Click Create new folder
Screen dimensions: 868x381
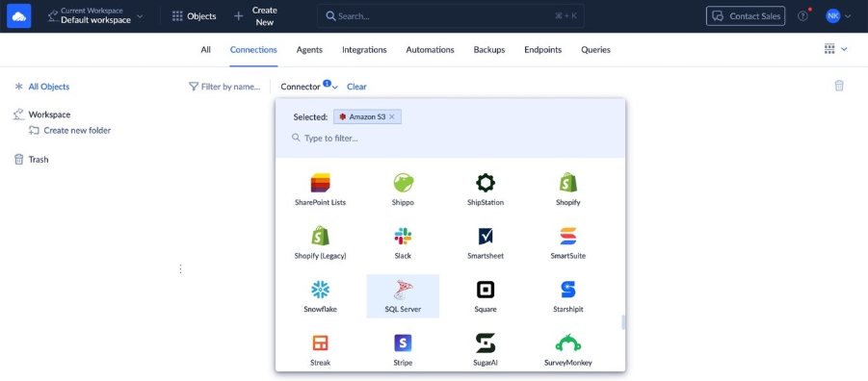coord(70,131)
